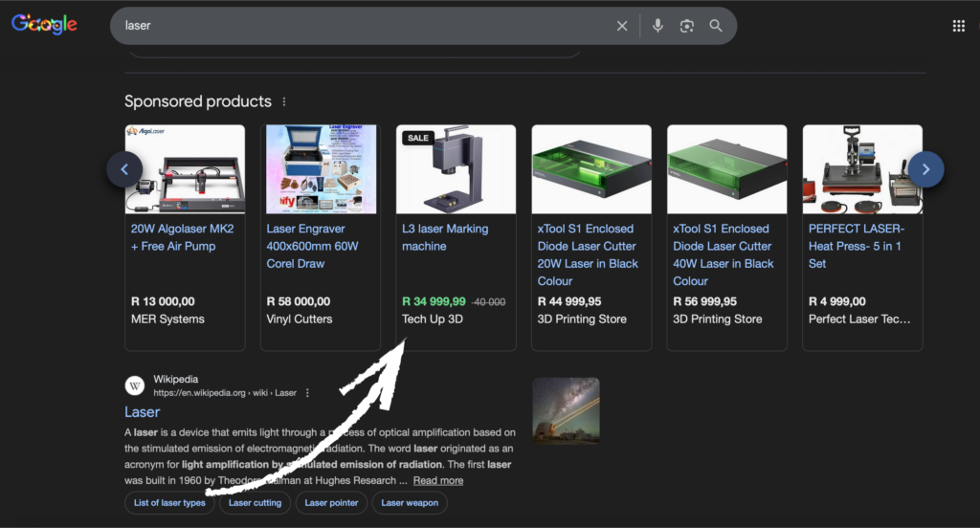Open the 20W Algolaser MK2 product image
This screenshot has width=980, height=528.
click(x=185, y=169)
